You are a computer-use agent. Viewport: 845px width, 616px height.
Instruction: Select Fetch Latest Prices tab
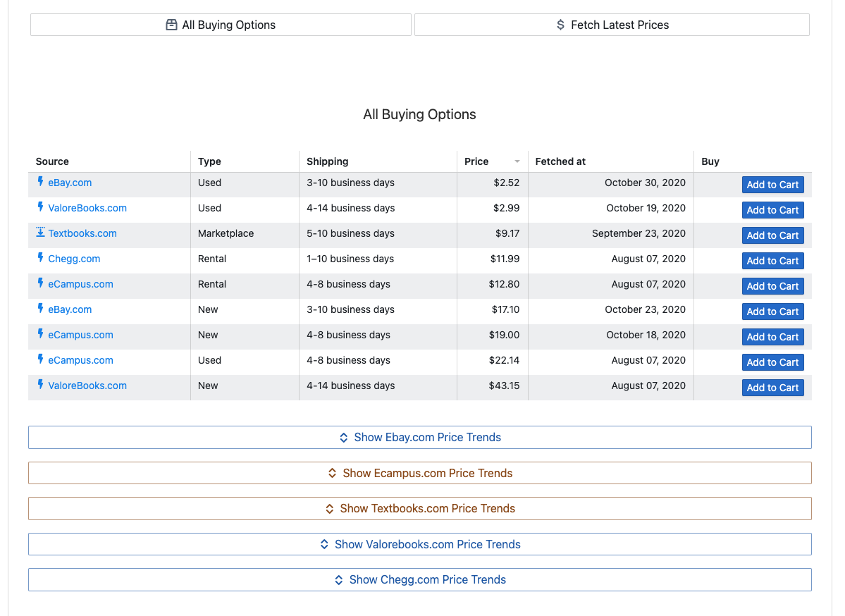[612, 25]
